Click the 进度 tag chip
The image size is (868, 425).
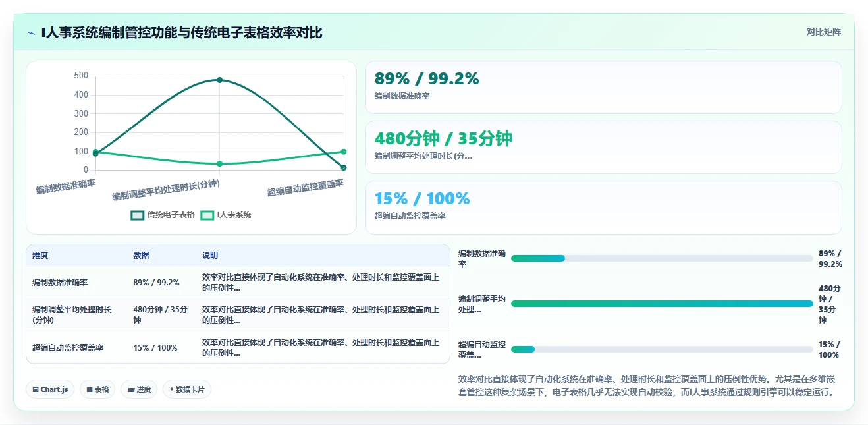tap(139, 389)
